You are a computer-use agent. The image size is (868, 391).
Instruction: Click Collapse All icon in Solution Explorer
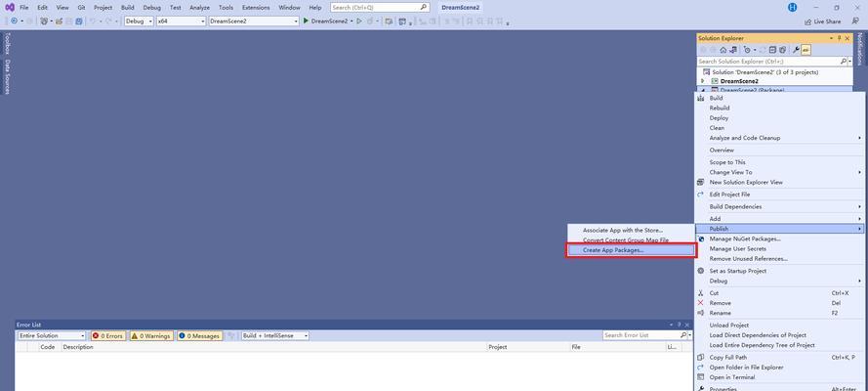pos(772,50)
